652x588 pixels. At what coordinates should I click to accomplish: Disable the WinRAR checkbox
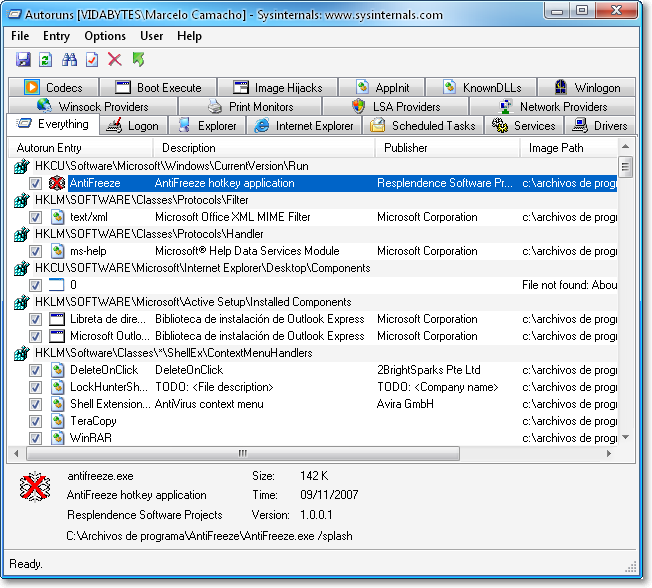(35, 438)
